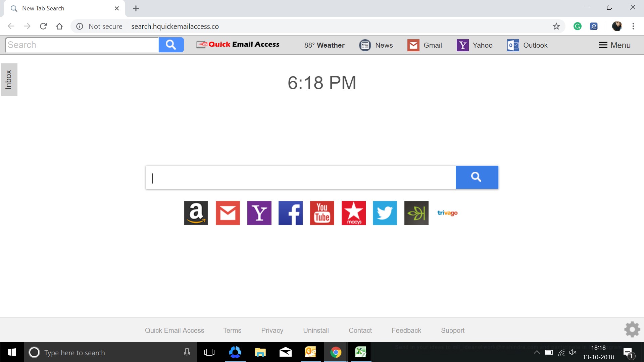This screenshot has height=362, width=644.
Task: Open the Twitter shortcut icon
Action: [x=385, y=213]
